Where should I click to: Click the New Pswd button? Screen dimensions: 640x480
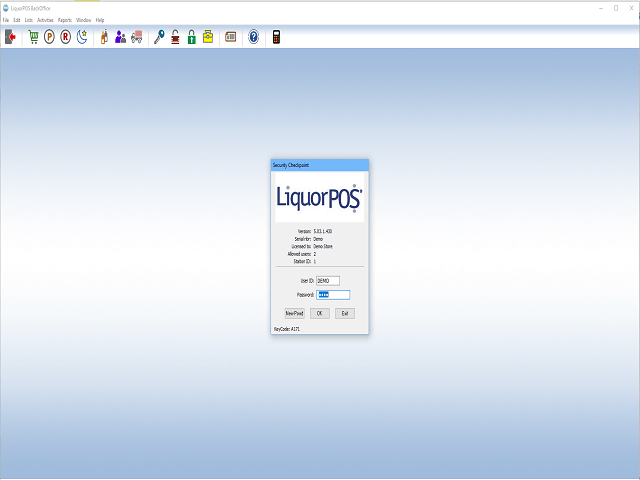point(294,313)
